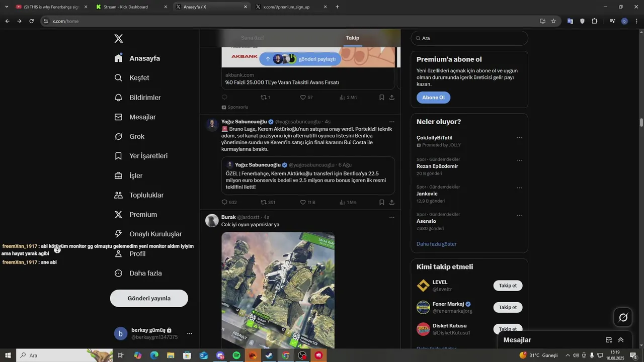Open options for Jankovic trend
The height and width of the screenshot is (362, 644).
coord(519,188)
